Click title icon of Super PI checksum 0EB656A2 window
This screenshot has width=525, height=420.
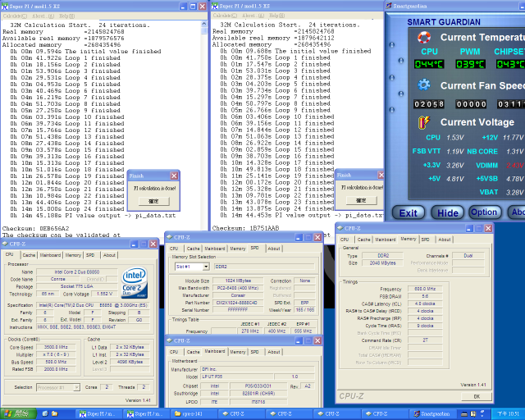pyautogui.click(x=5, y=6)
